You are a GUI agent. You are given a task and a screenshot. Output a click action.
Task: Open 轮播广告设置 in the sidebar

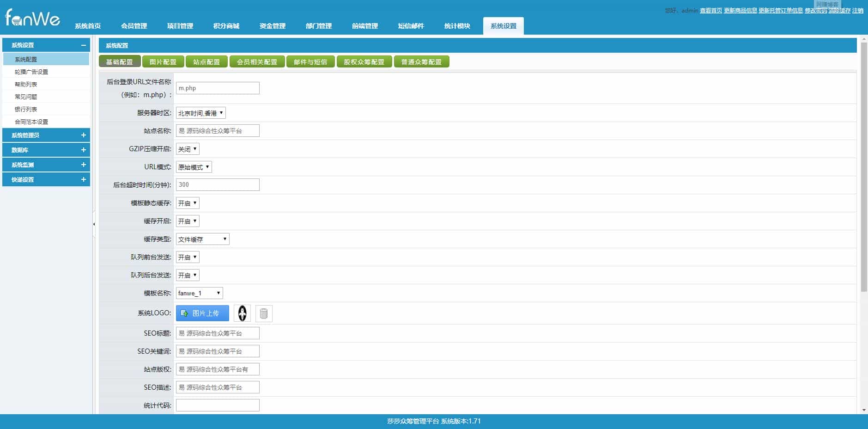[x=46, y=72]
